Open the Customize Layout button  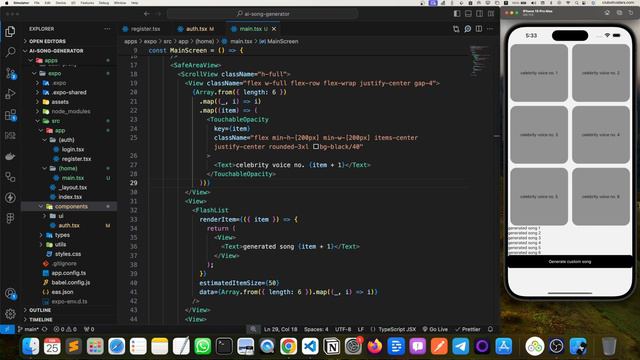491,14
